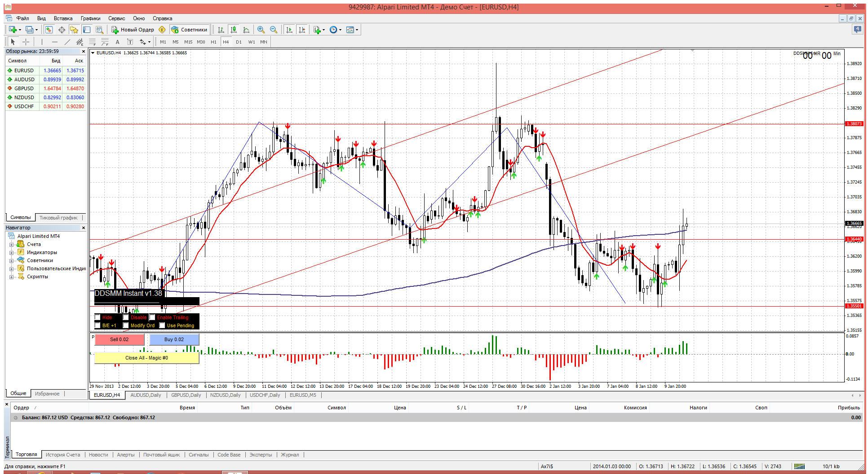
Task: Expand the Пользовательские Индикаторы tree node
Action: (11, 269)
